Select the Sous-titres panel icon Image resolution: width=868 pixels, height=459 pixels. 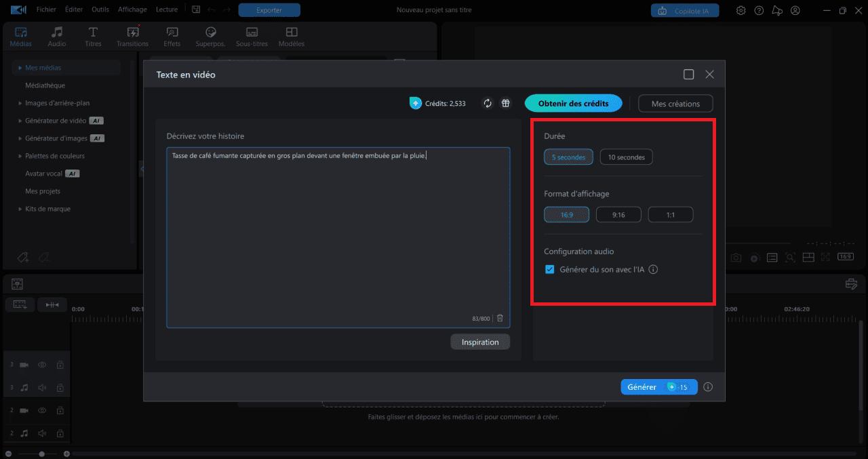(x=252, y=35)
